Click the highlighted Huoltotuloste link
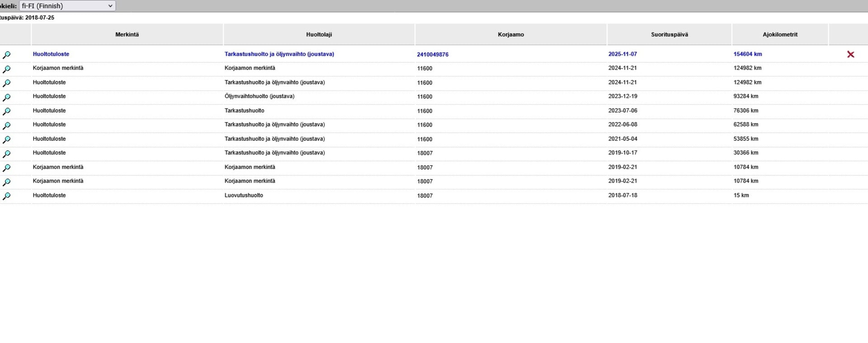868x343 pixels. (x=51, y=54)
